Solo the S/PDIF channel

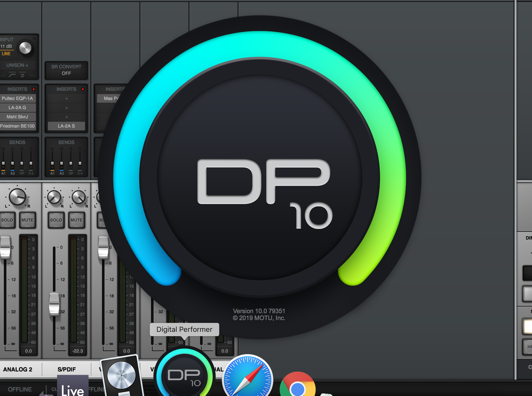[56, 220]
